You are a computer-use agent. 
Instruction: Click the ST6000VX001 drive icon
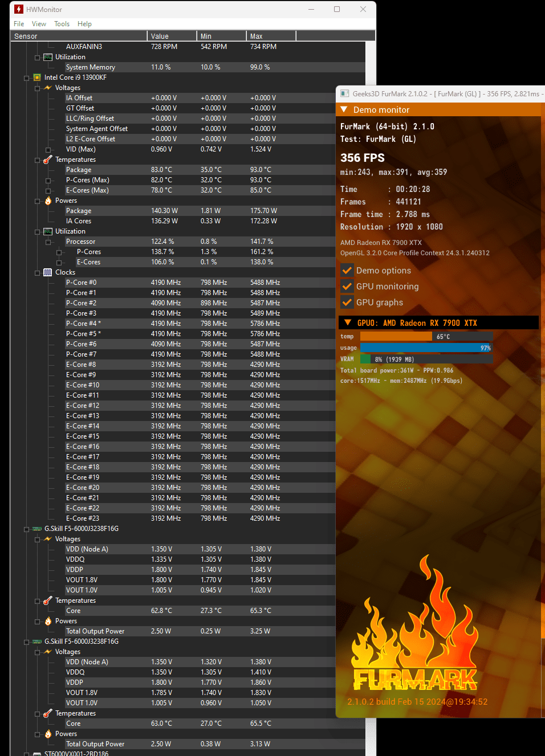[37, 753]
